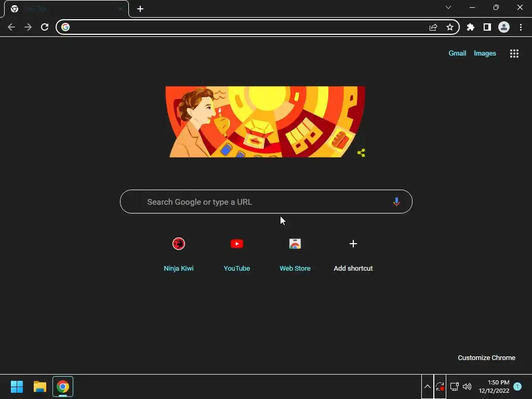Open network settings tray icon
The height and width of the screenshot is (399, 532).
pyautogui.click(x=454, y=387)
